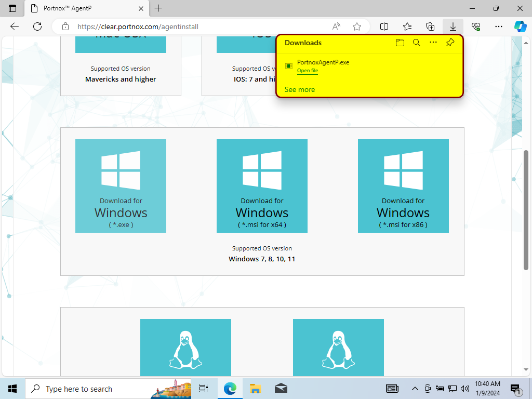The width and height of the screenshot is (532, 399).
Task: Click 'Windows 7, 8, 10, 11' text
Action: (262, 259)
